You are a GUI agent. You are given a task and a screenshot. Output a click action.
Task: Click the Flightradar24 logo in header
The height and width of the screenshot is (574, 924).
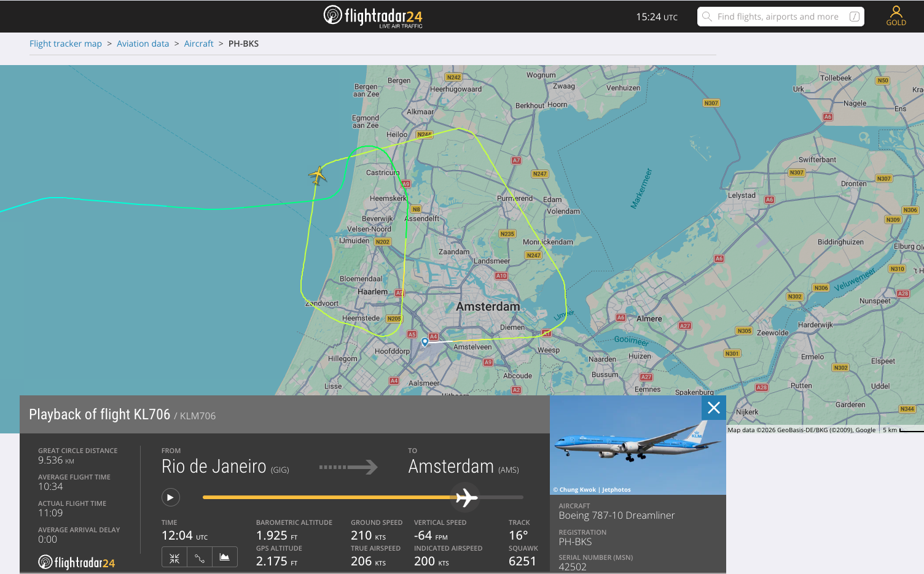[x=373, y=16]
